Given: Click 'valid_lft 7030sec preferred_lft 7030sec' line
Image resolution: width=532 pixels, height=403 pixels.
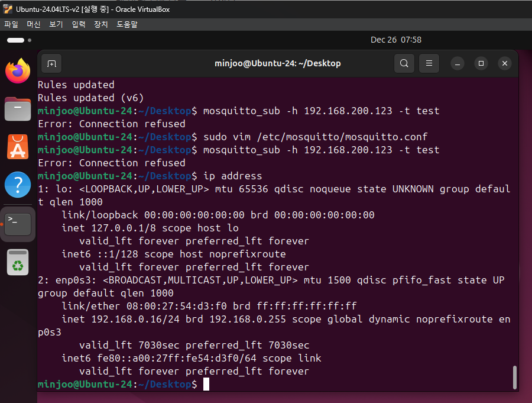Looking at the screenshot, I should [x=194, y=345].
